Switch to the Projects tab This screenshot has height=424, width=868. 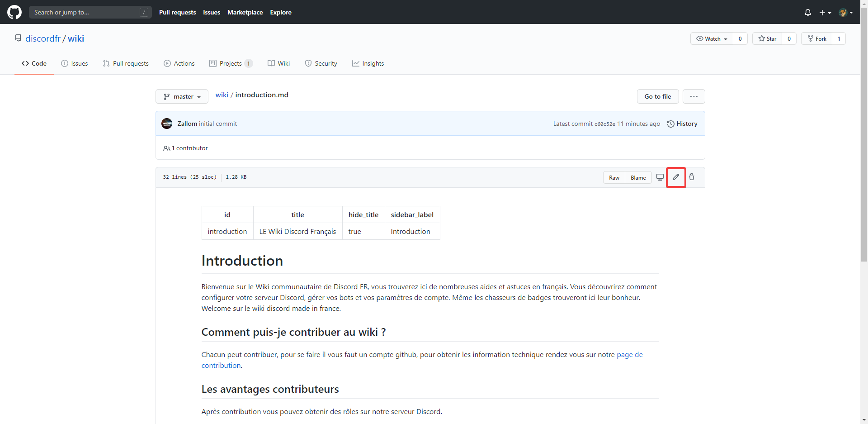(231, 63)
